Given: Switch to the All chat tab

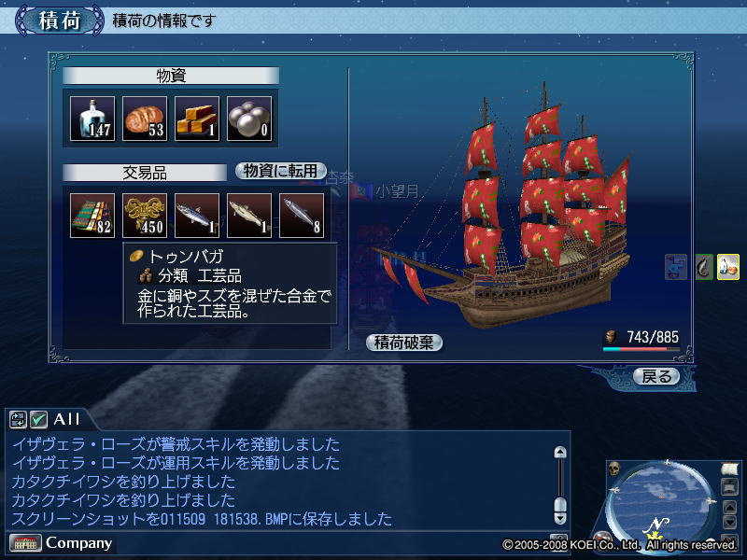Looking at the screenshot, I should tap(66, 419).
